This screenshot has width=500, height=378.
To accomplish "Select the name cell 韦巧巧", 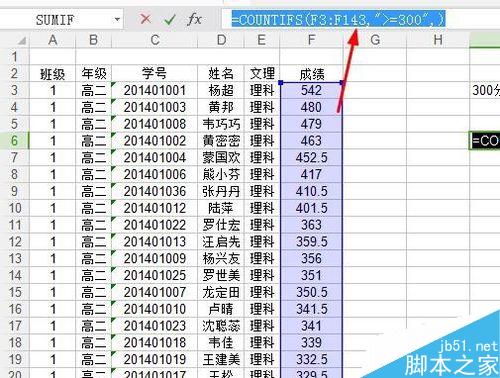I will (x=221, y=124).
